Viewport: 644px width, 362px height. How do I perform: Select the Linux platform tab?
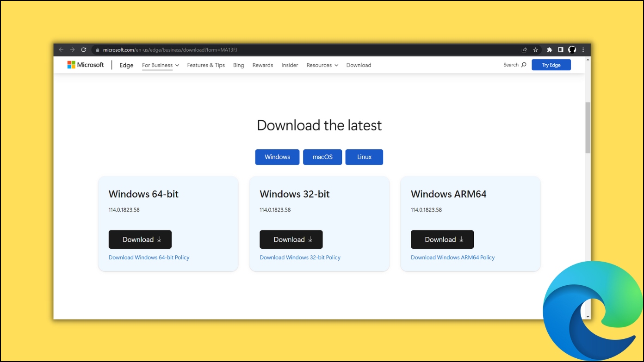[364, 157]
